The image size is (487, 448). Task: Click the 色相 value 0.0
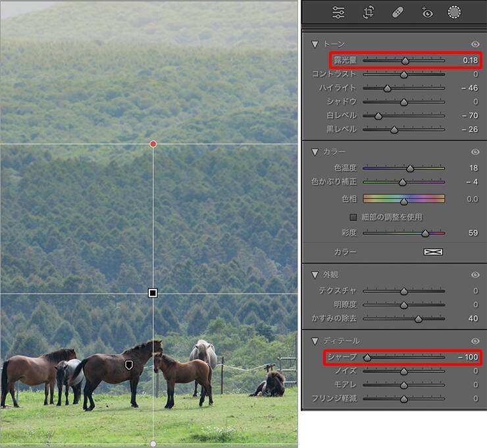click(473, 199)
